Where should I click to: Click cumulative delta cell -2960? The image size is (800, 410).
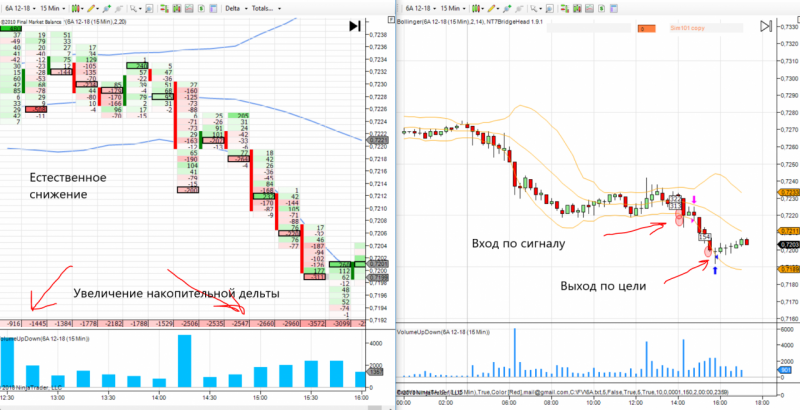coord(288,324)
